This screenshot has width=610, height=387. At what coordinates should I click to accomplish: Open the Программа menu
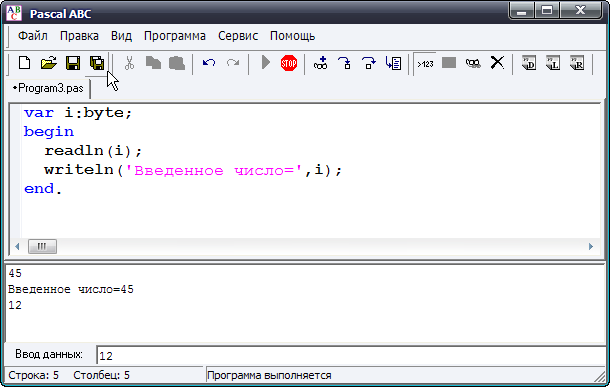click(x=175, y=36)
